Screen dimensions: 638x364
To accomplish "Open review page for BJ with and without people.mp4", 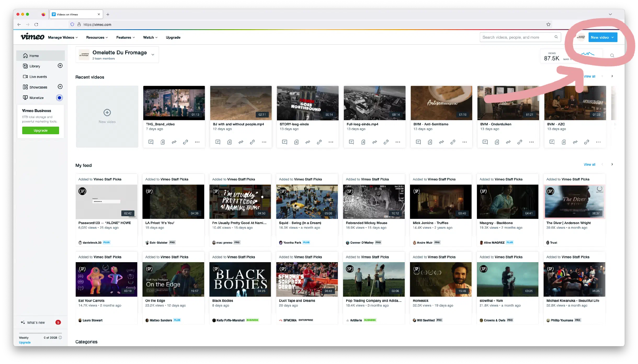I will [218, 142].
